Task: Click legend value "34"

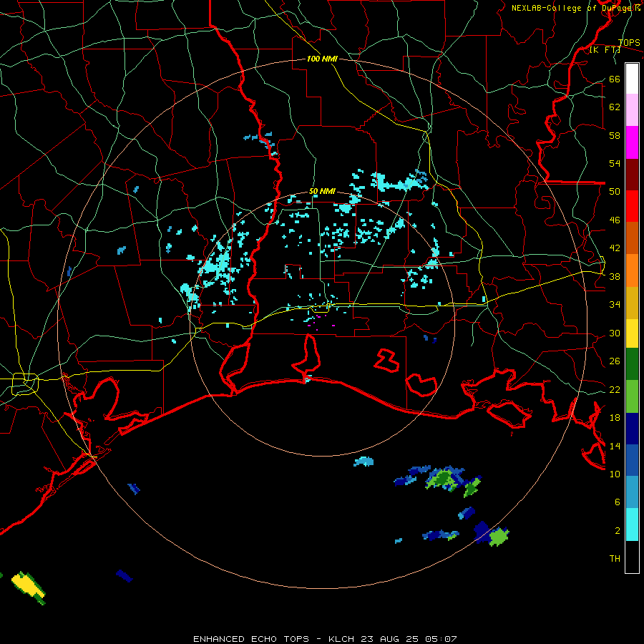Action: point(615,304)
